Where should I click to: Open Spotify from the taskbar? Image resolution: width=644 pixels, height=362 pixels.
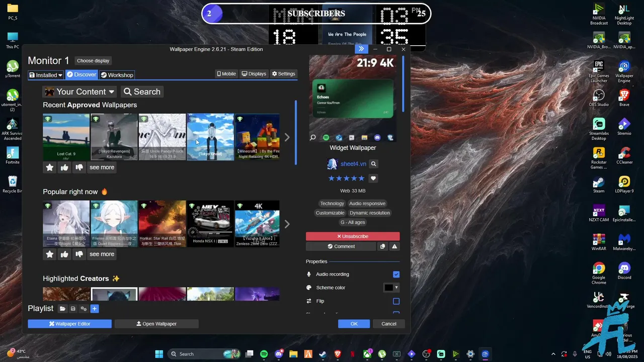pos(264,354)
